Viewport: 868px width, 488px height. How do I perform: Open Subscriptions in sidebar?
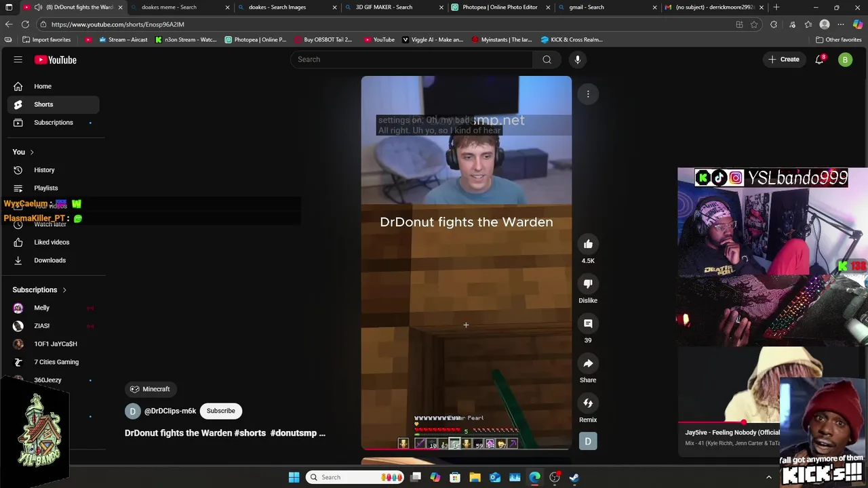click(53, 123)
